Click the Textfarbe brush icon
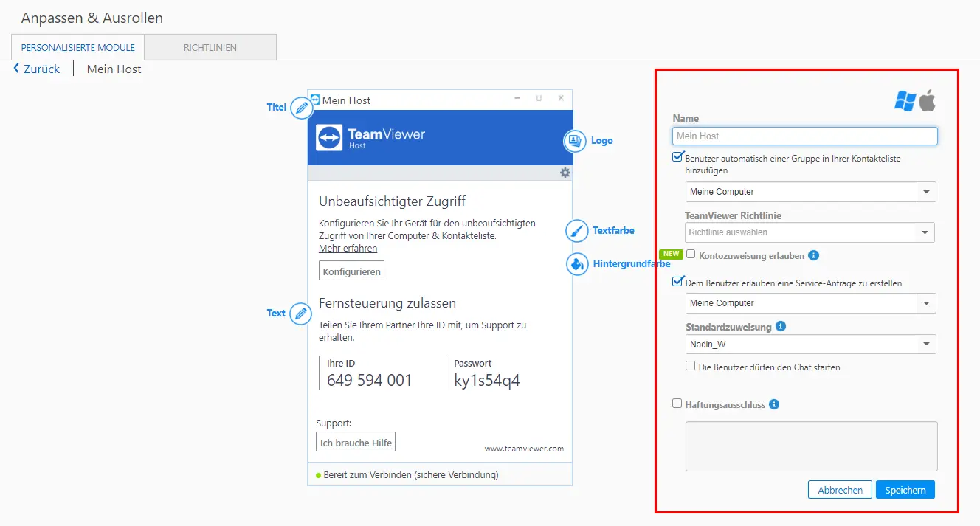Image resolution: width=980 pixels, height=526 pixels. click(577, 231)
